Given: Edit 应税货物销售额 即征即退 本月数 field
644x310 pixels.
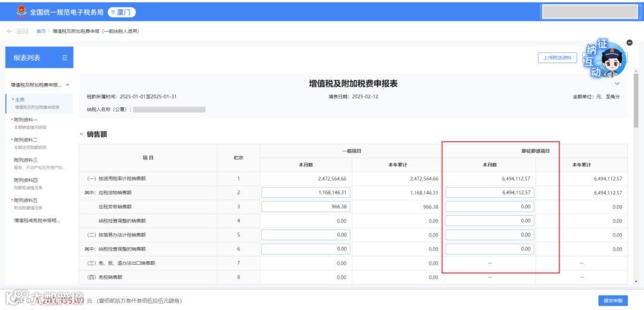Looking at the screenshot, I should [x=490, y=193].
